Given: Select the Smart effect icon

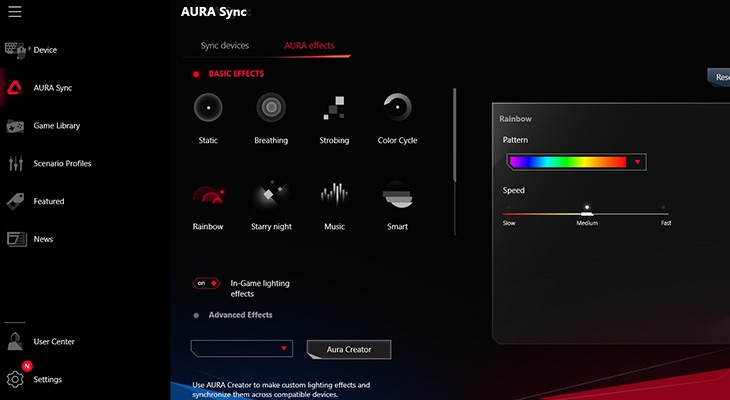Looking at the screenshot, I should click(397, 195).
